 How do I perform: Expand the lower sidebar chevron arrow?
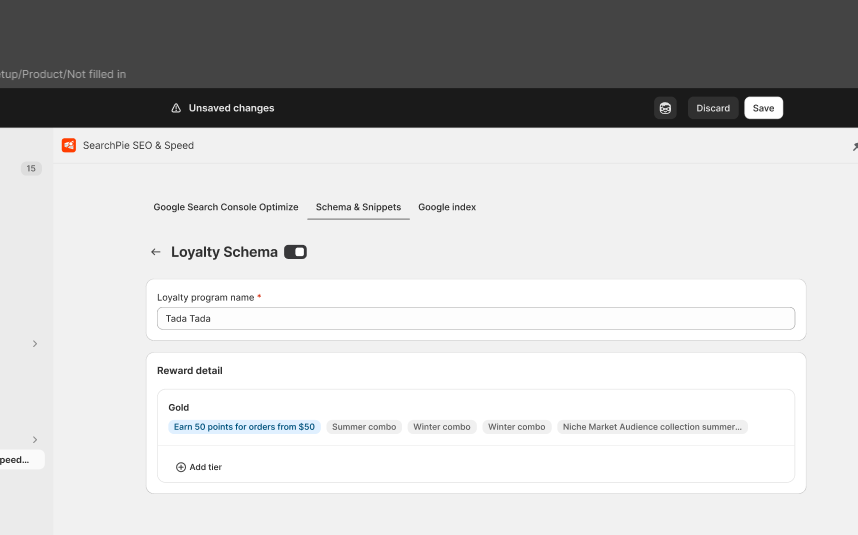pyautogui.click(x=35, y=440)
